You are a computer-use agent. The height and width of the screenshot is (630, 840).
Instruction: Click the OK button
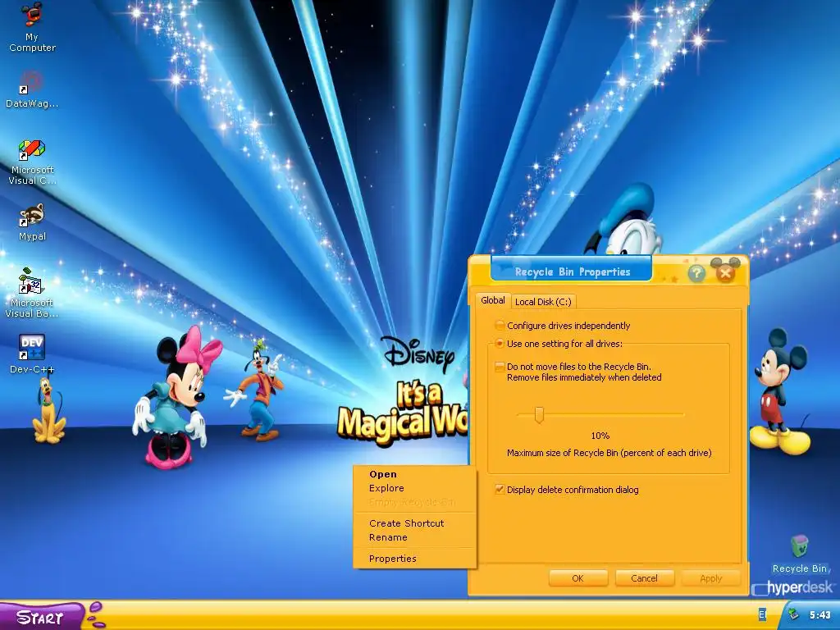[578, 578]
